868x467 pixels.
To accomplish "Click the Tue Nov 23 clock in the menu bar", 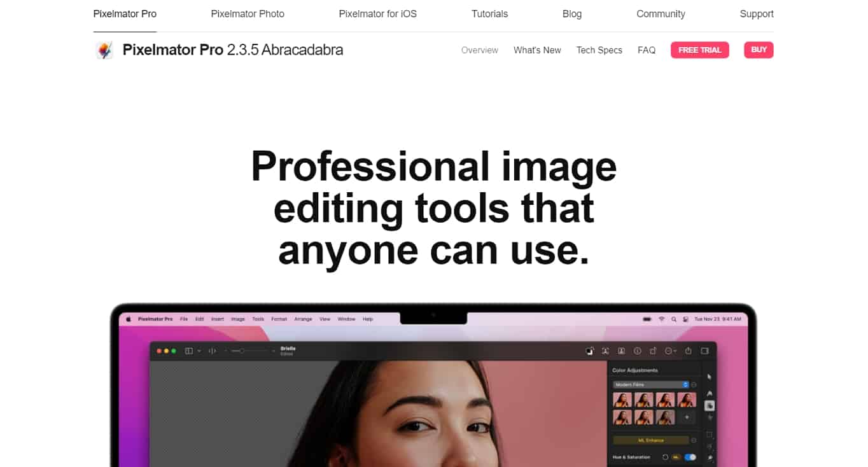I will tap(718, 319).
